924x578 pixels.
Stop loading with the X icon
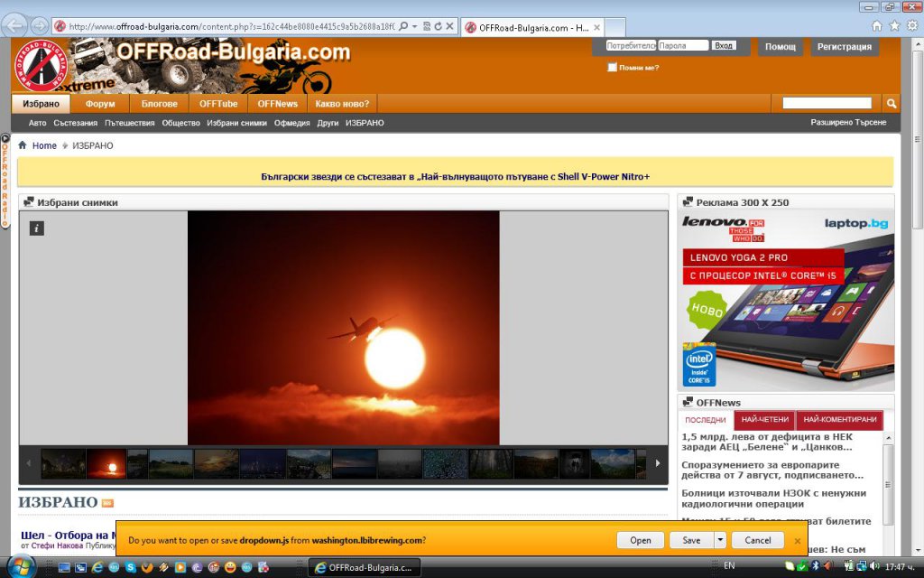tap(449, 26)
